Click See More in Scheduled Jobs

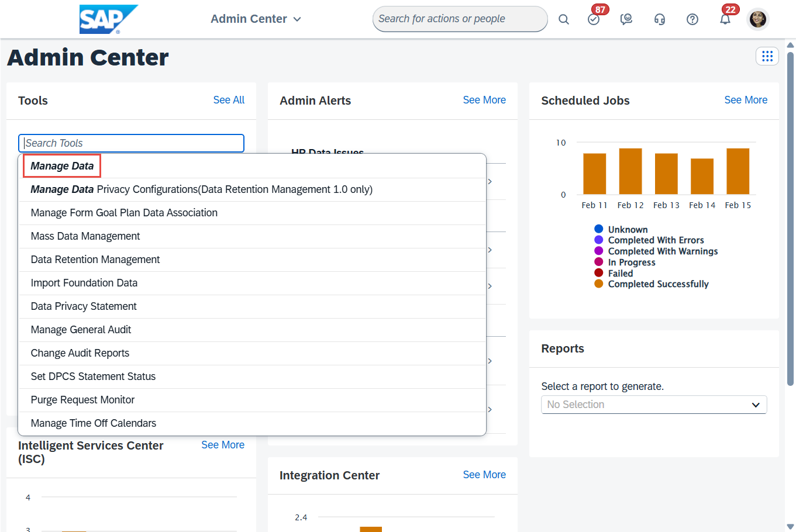[x=745, y=100]
